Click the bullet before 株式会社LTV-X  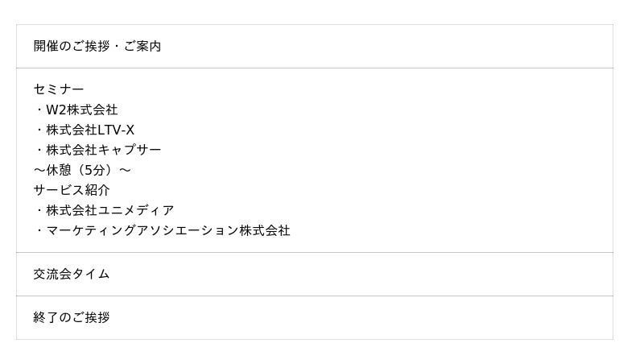click(39, 130)
